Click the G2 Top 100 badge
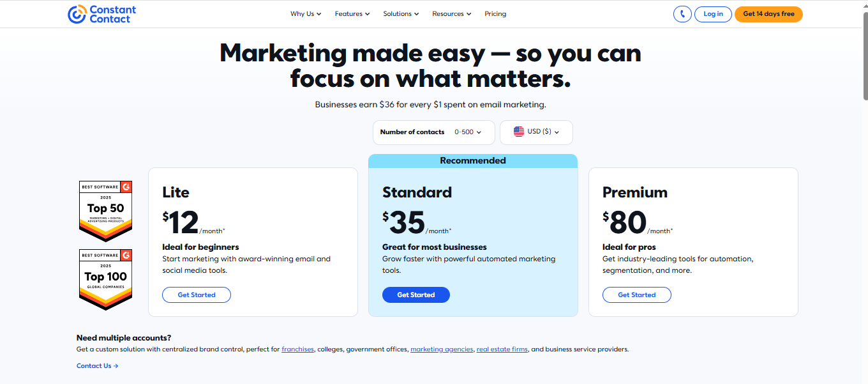The height and width of the screenshot is (384, 868). coord(106,279)
